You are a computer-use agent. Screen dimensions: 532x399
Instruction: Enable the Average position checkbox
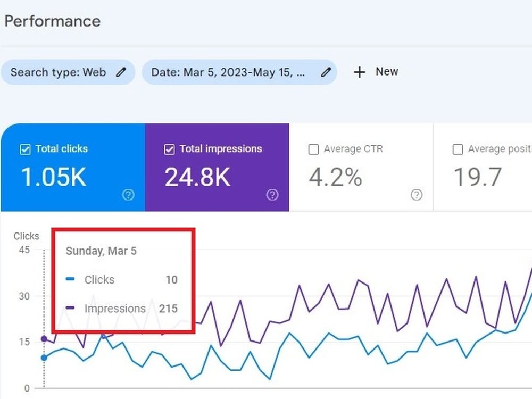pyautogui.click(x=458, y=149)
